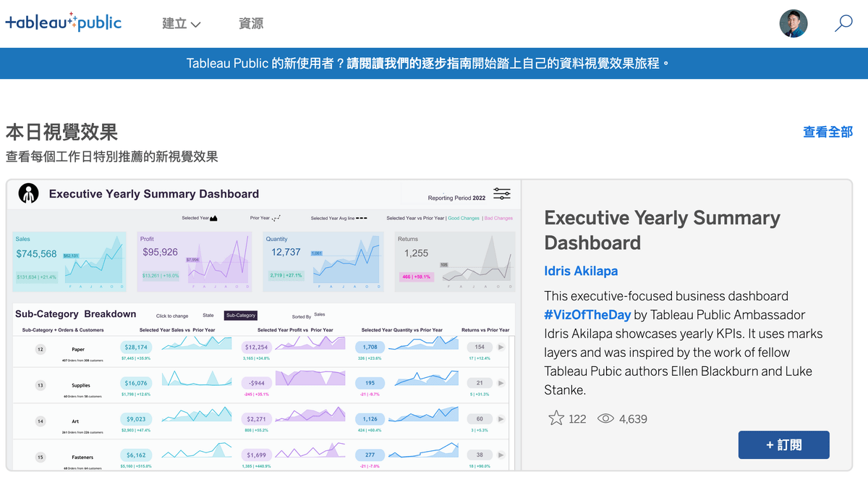Viewport: 868px width, 480px height.
Task: Click the $28,174 sales value
Action: tap(137, 348)
